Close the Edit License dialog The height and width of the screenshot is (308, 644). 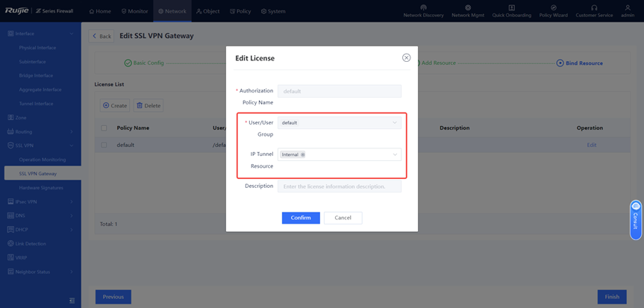coord(406,57)
